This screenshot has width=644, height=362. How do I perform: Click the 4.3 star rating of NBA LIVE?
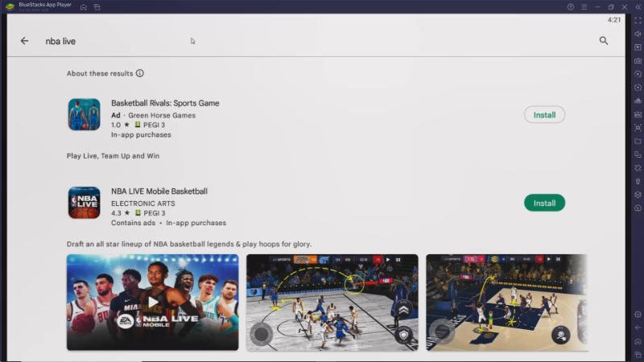[120, 213]
